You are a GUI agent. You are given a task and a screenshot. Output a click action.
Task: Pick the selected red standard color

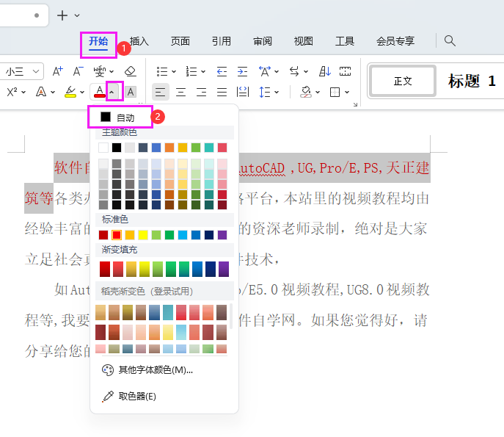coord(117,235)
